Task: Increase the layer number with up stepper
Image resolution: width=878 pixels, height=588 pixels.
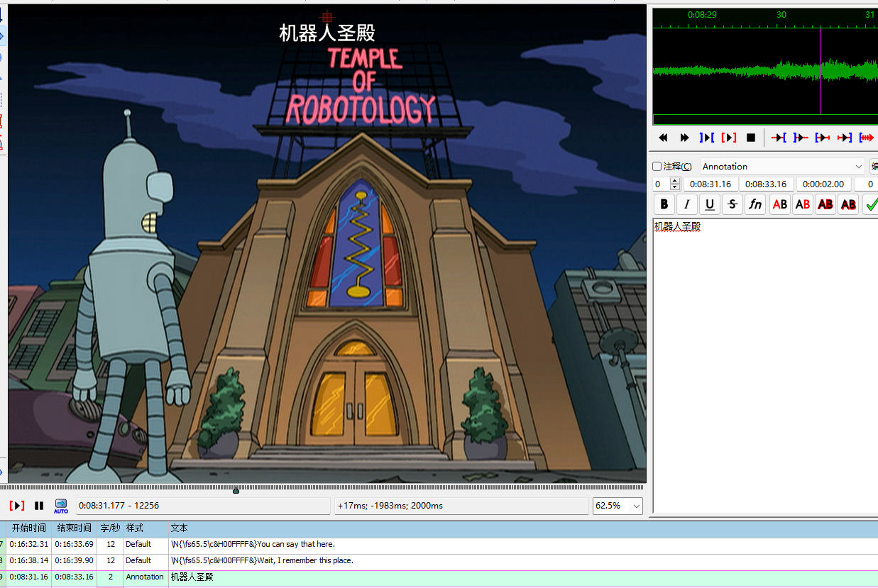Action: pos(675,181)
